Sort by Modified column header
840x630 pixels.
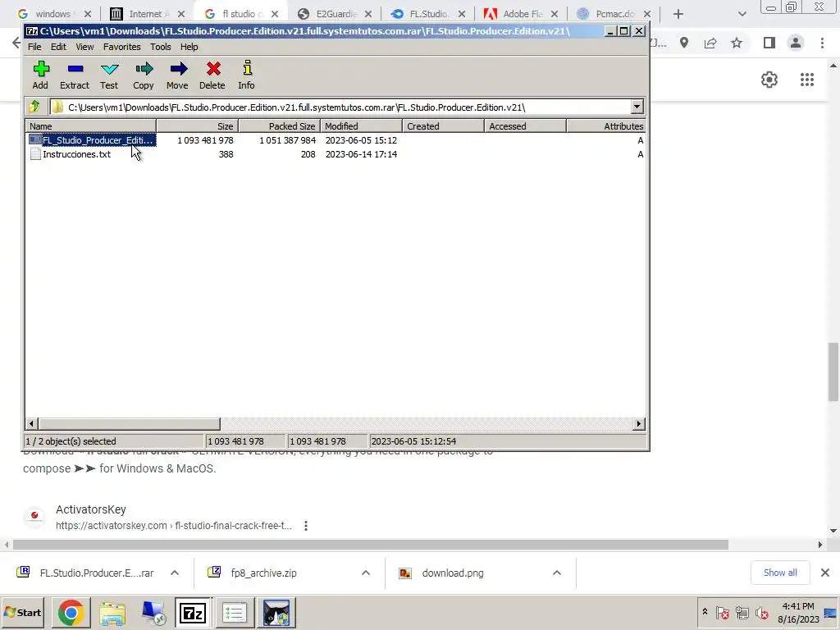tap(361, 126)
